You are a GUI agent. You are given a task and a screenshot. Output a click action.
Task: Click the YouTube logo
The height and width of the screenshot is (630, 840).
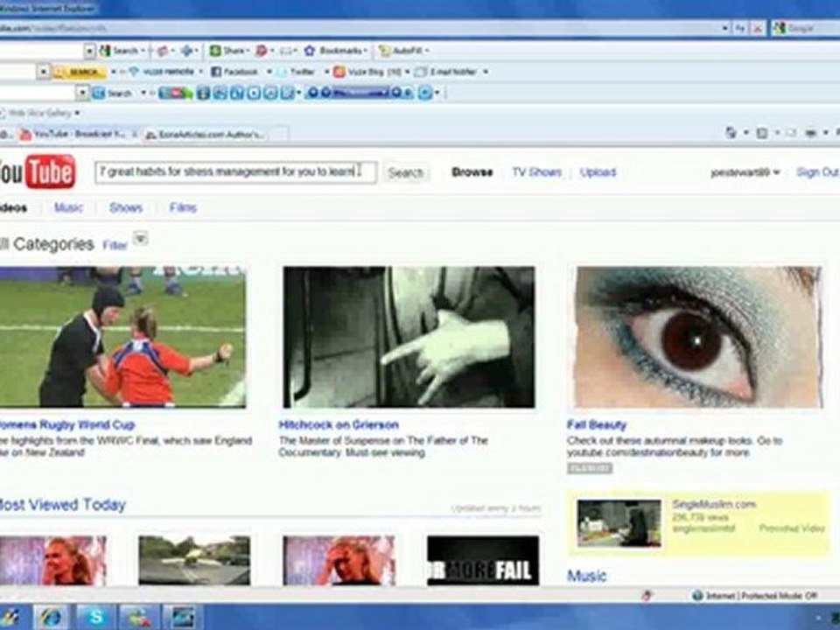click(37, 172)
